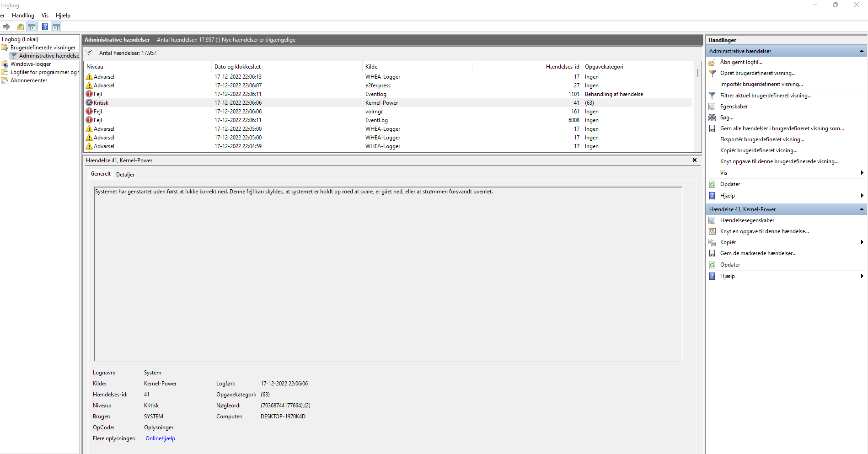868x454 pixels.
Task: Select the Generelt tab
Action: pyautogui.click(x=101, y=174)
